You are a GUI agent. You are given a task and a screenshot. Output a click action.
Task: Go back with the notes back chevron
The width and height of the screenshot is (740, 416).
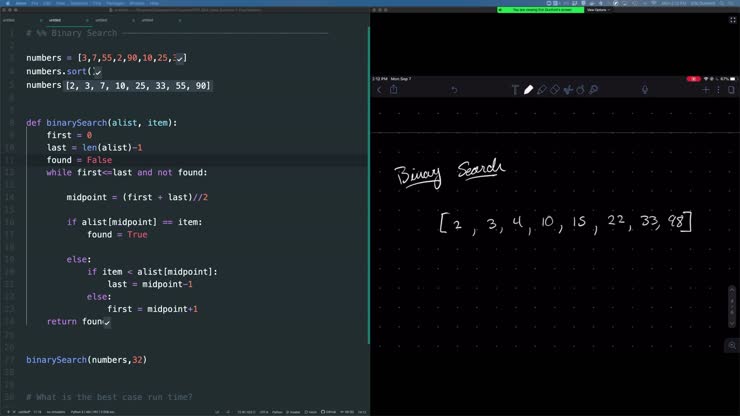[379, 90]
